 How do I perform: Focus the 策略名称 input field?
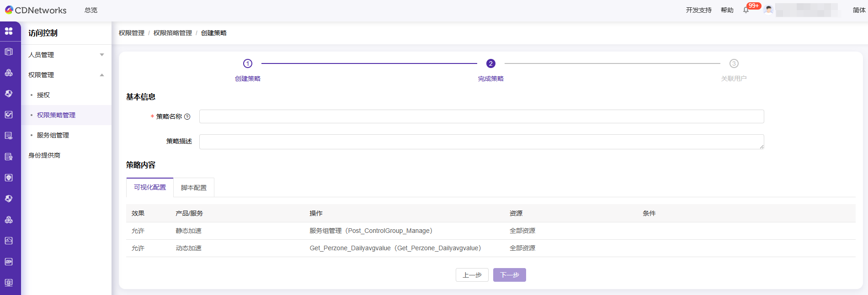(481, 116)
